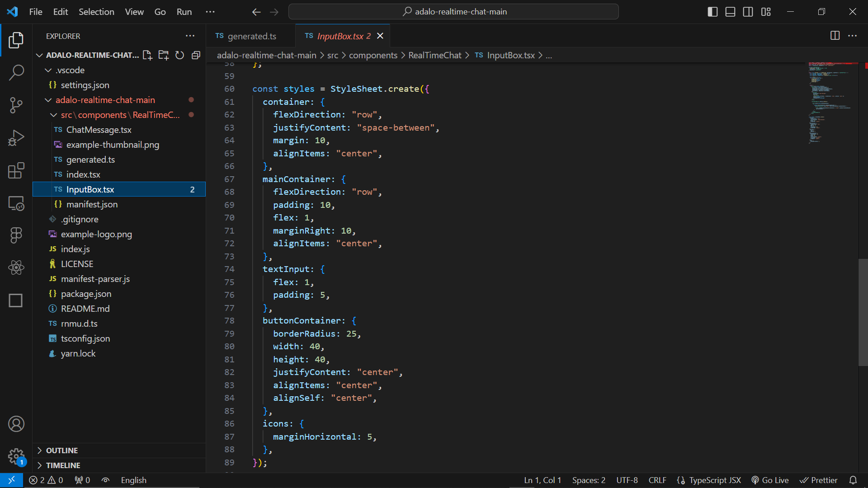Split the editor to the right
868x488 pixels.
tap(835, 36)
